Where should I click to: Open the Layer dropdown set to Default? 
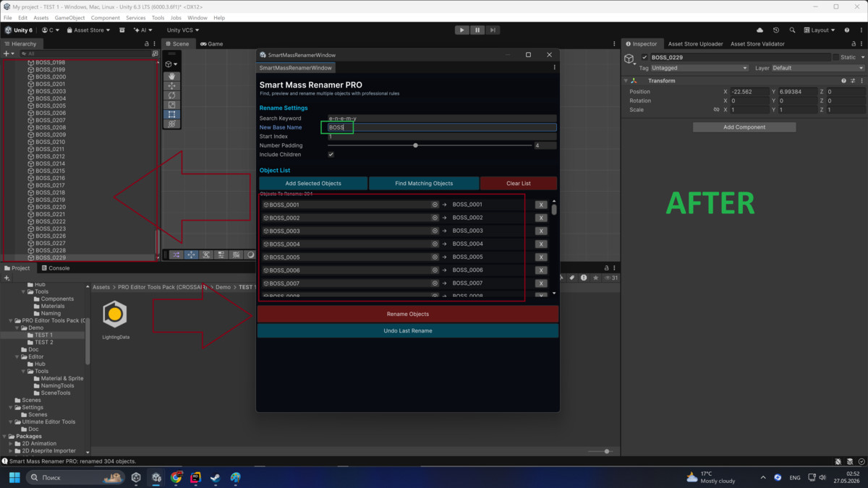(818, 68)
